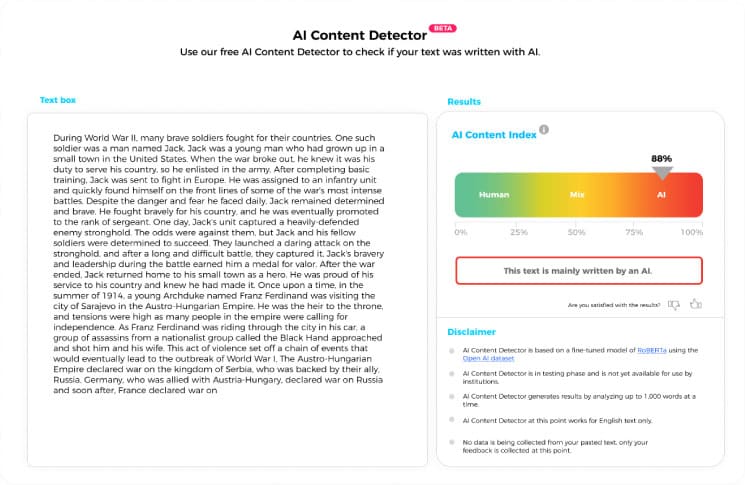Click inside the text box containing the essay
The height and width of the screenshot is (485, 745).
click(228, 290)
